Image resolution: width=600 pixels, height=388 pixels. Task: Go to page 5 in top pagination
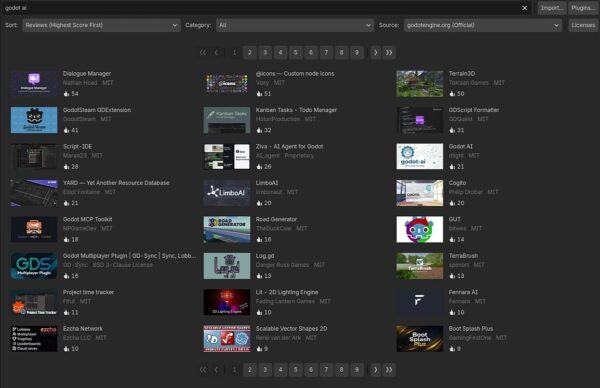point(296,52)
